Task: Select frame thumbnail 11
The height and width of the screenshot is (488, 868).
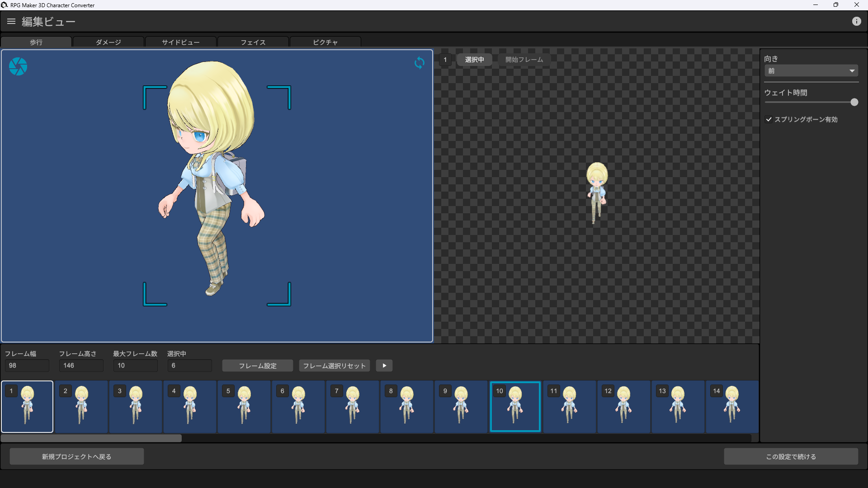Action: pyautogui.click(x=570, y=407)
